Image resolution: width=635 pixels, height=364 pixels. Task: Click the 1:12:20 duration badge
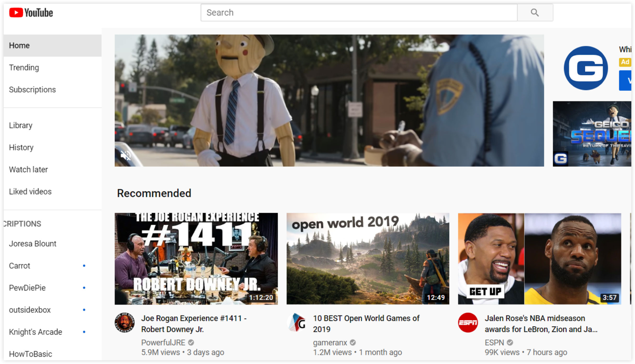click(x=261, y=297)
